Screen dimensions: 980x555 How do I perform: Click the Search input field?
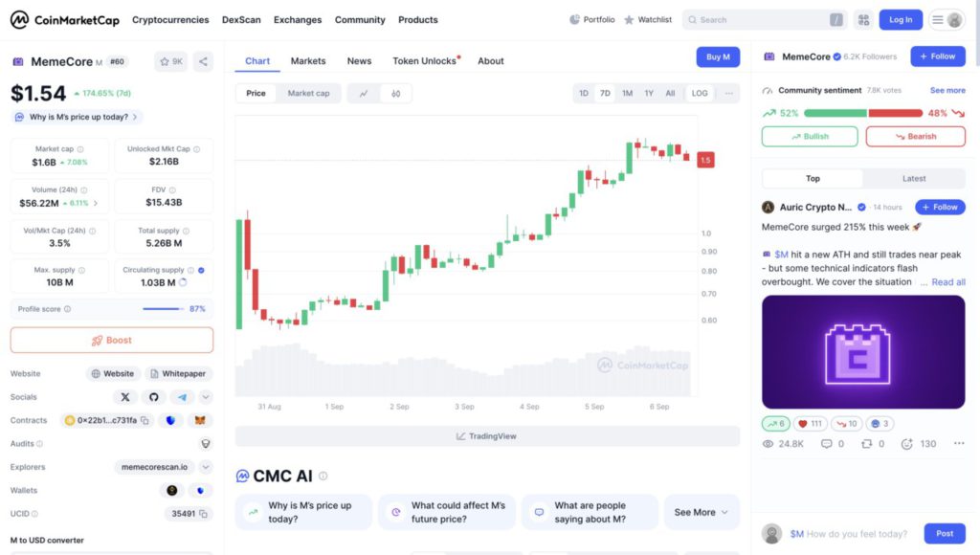(x=761, y=20)
